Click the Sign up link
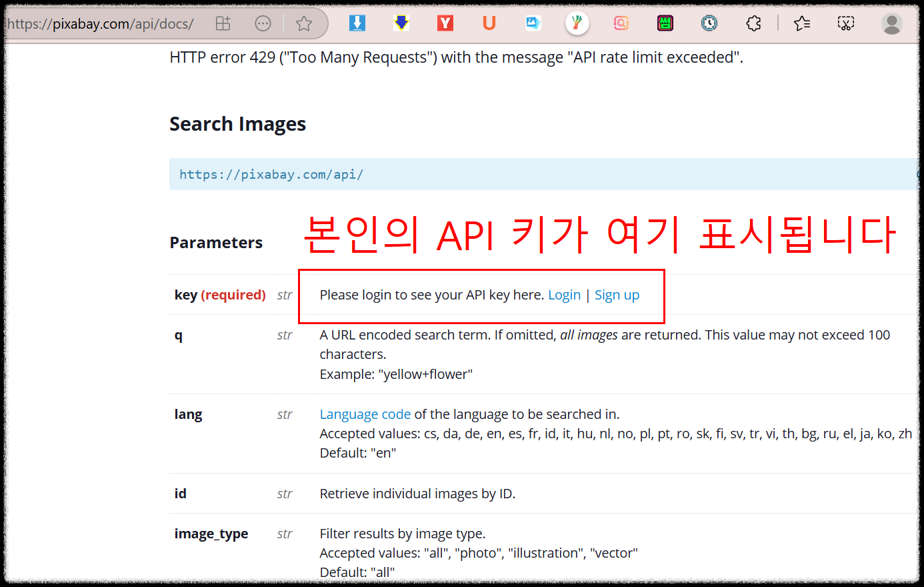The image size is (924, 587). [x=617, y=295]
